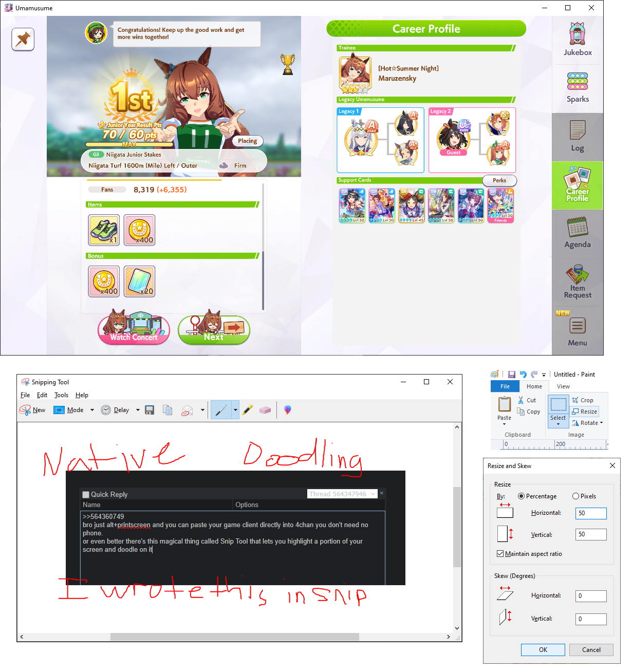Click the Paste icon in Paint

(505, 404)
